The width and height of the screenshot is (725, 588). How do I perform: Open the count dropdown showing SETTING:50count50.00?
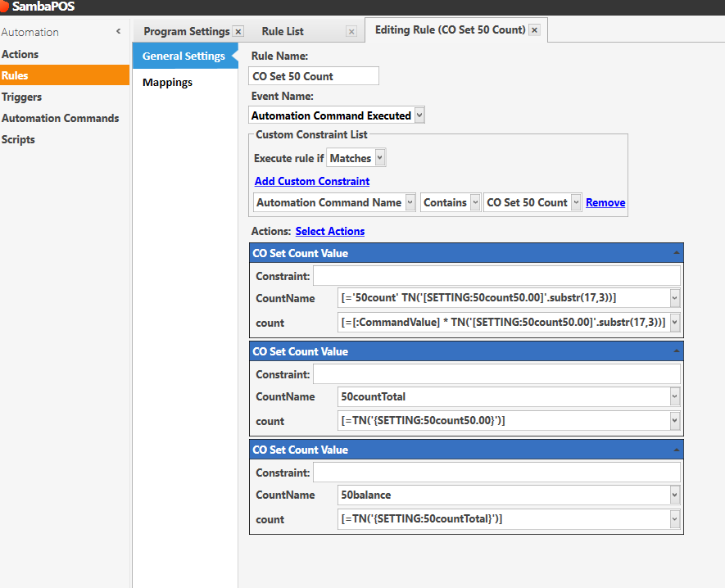674,421
